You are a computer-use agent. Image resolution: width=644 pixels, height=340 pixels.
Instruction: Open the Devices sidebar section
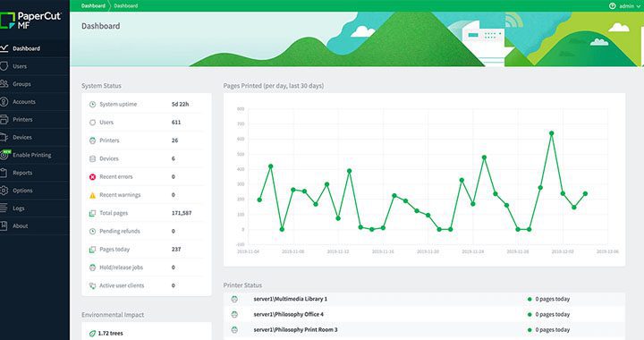[22, 137]
